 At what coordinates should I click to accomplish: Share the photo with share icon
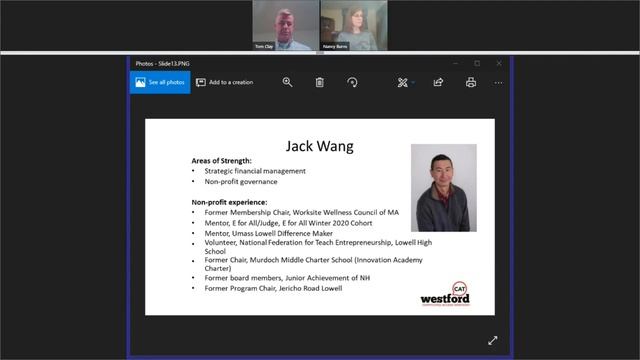tap(438, 82)
